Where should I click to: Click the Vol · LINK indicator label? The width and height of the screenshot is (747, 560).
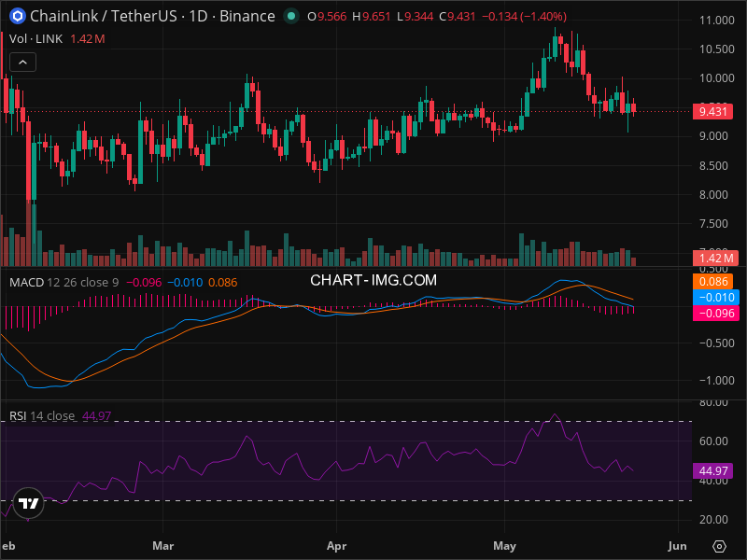pyautogui.click(x=35, y=39)
